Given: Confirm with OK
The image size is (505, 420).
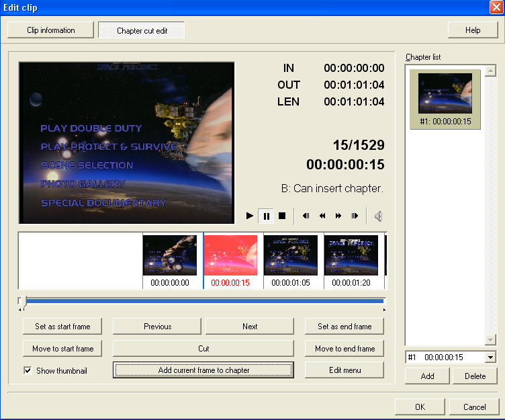Looking at the screenshot, I should coord(420,407).
